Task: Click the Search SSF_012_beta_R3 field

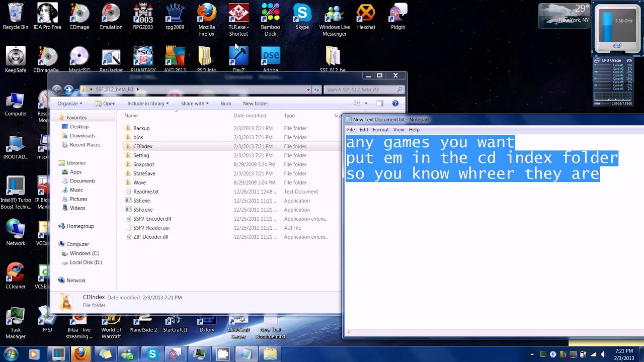Action: [x=364, y=89]
